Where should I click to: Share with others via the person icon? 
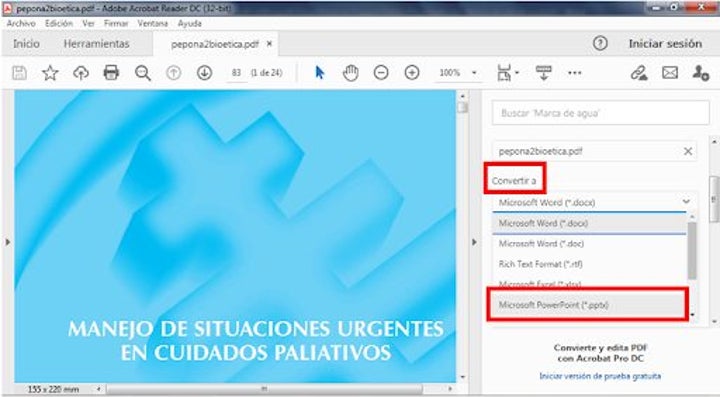tap(701, 73)
